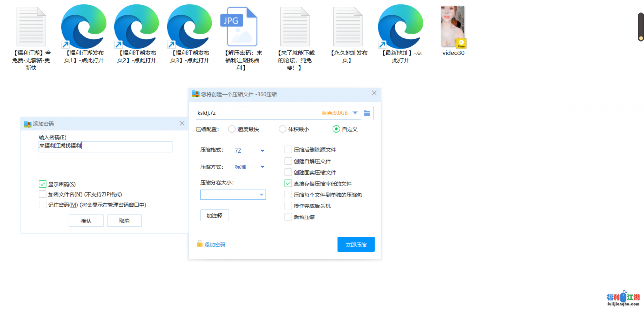Click the browse folder icon beside ksldj.7z

(367, 113)
